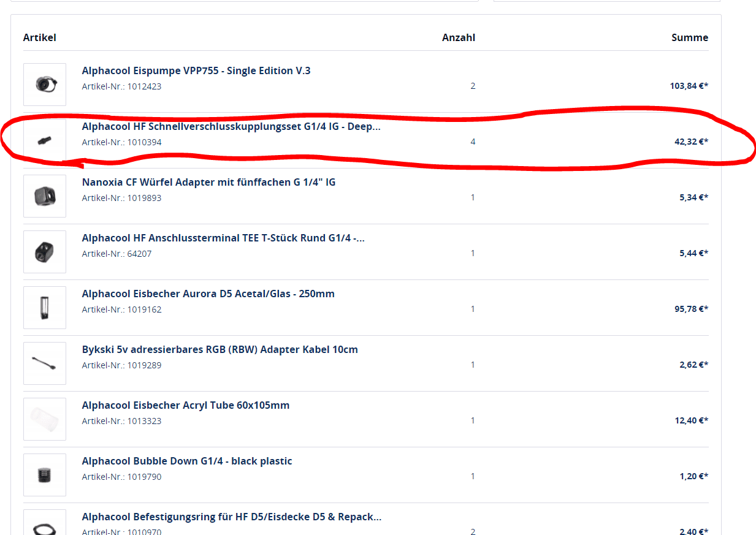Click the 2,62 € sum
Image resolution: width=756 pixels, height=535 pixels.
(x=693, y=365)
